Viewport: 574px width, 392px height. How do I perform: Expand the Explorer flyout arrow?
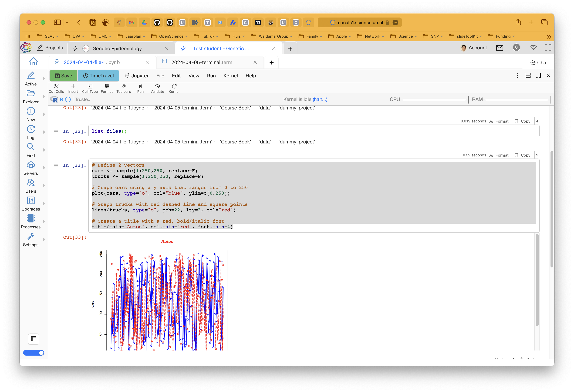tap(44, 97)
